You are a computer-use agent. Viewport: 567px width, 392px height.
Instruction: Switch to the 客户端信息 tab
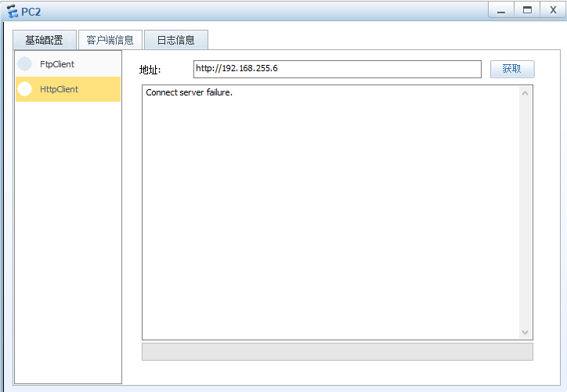110,40
